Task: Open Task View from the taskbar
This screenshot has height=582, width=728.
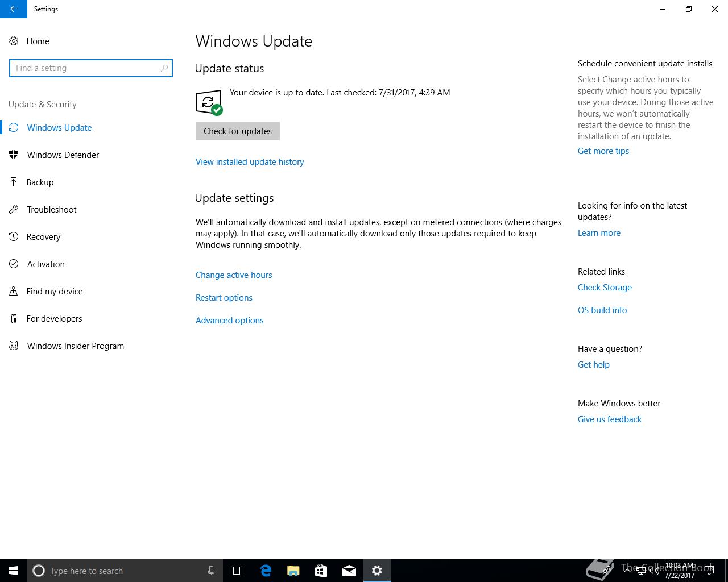Action: click(237, 571)
